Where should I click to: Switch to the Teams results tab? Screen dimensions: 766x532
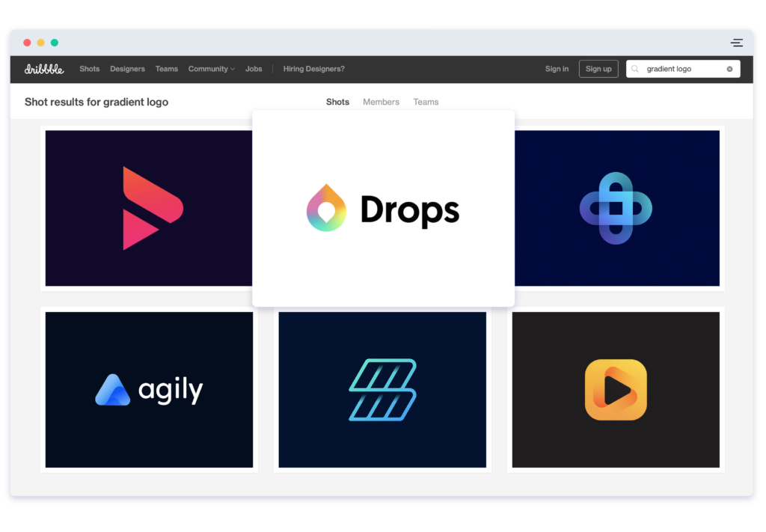pos(426,102)
